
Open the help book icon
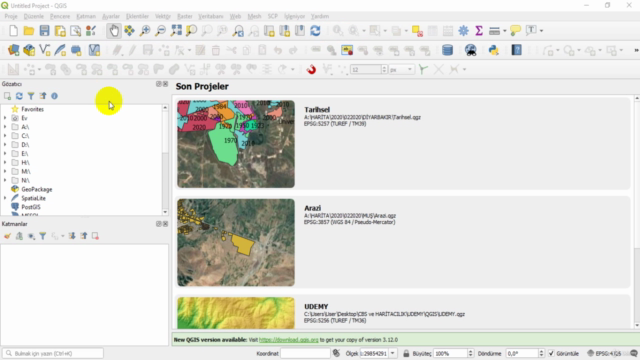[x=516, y=50]
